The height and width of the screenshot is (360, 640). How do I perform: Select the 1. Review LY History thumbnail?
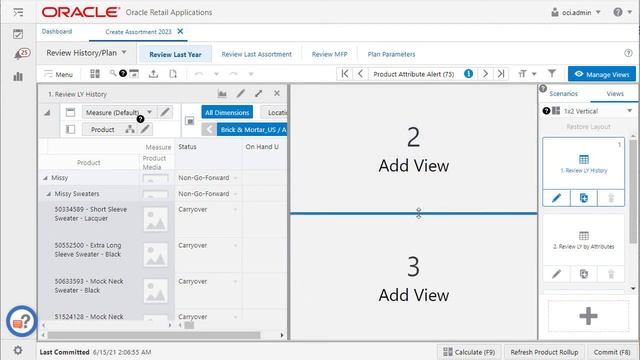point(584,164)
